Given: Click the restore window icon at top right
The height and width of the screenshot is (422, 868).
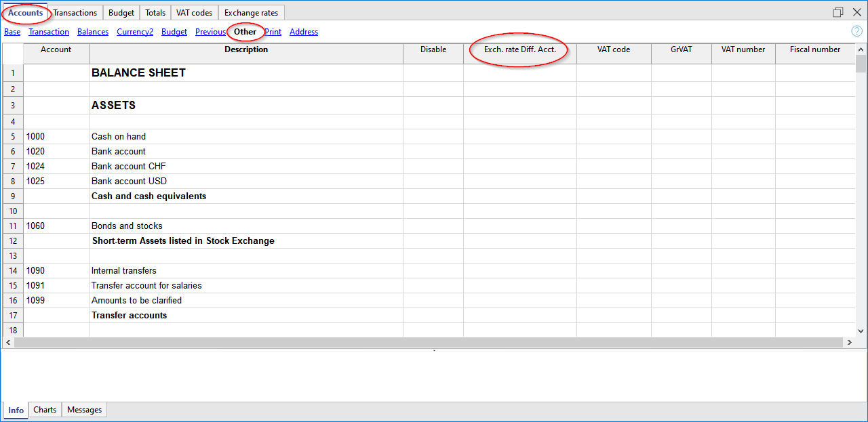Looking at the screenshot, I should pos(838,12).
